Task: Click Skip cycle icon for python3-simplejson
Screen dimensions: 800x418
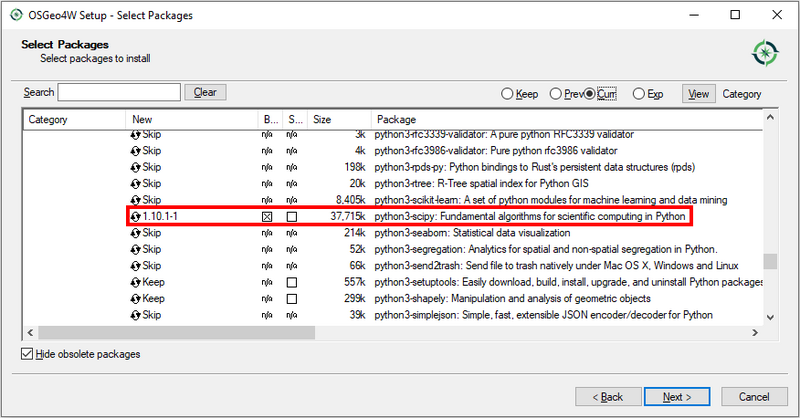Action: pyautogui.click(x=136, y=315)
